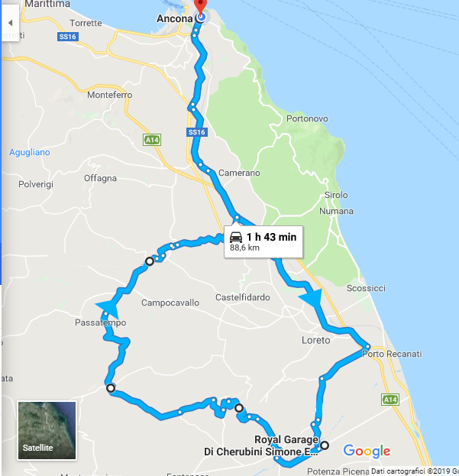The height and width of the screenshot is (476, 459).
Task: Click the Royal Garage Di Cherubini Simone label
Action: pos(261,445)
